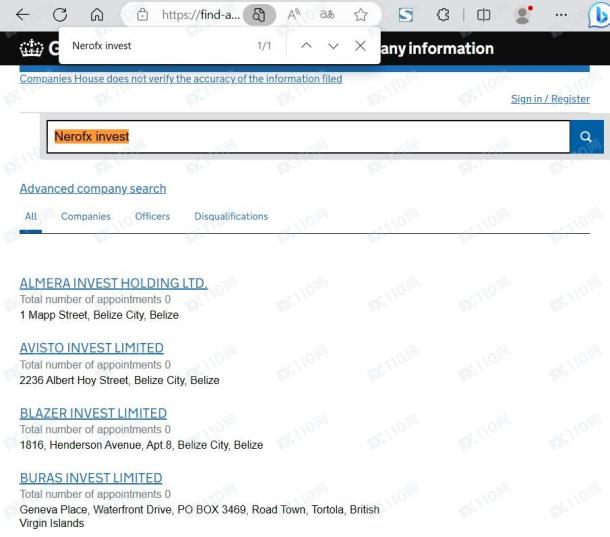The height and width of the screenshot is (537, 610).
Task: Open the translate page icon
Action: (327, 15)
